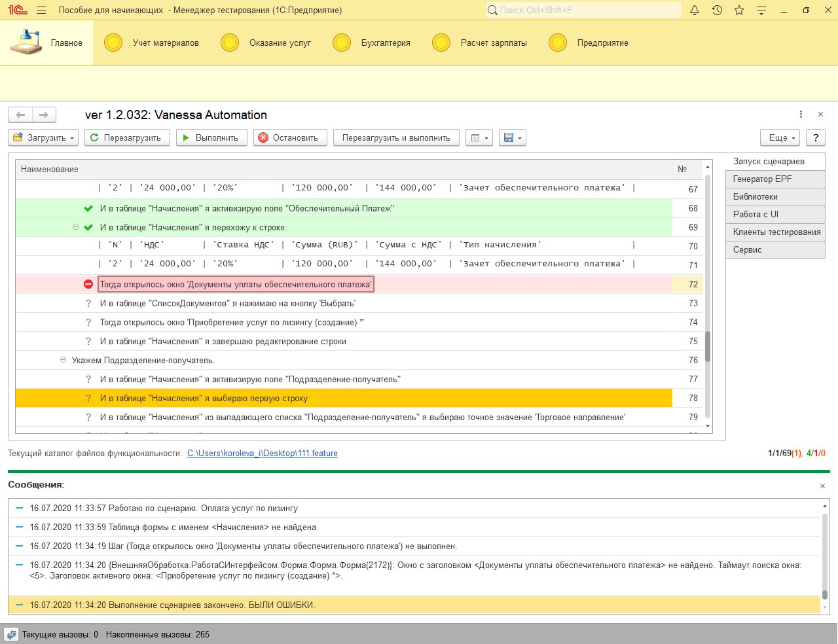Click the scenario tree scroll up arrow

(x=708, y=167)
